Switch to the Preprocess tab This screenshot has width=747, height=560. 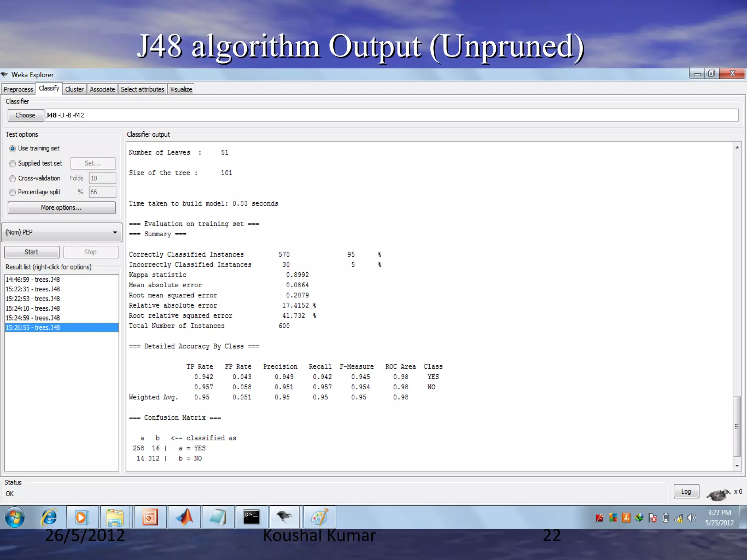(x=18, y=89)
